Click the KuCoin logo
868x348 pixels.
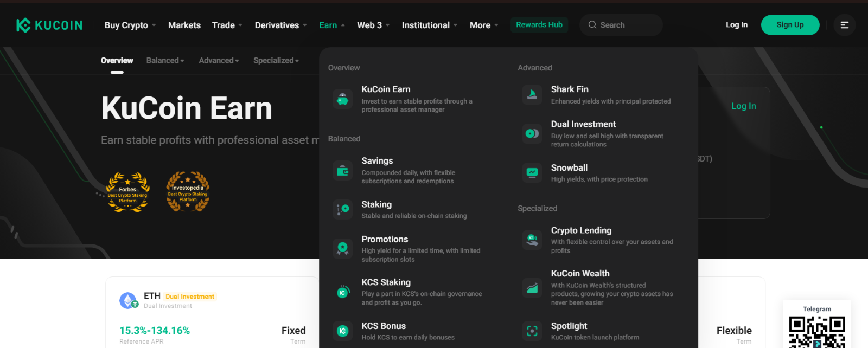click(x=49, y=25)
